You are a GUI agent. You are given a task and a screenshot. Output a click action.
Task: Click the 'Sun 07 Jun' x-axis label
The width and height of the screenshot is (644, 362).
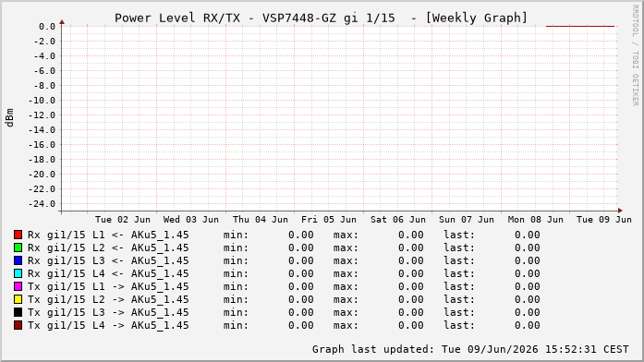(x=467, y=220)
